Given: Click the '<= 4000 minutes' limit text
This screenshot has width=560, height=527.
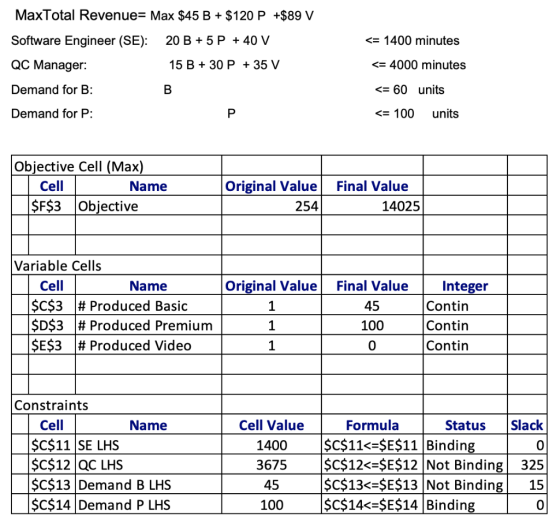Looking at the screenshot, I should 419,65.
